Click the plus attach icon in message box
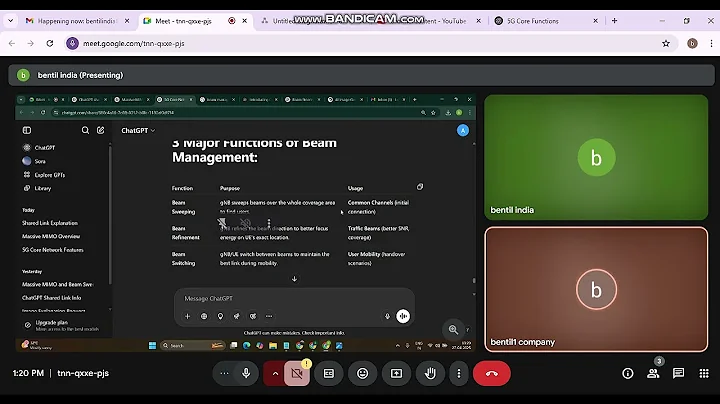The image size is (720, 404). click(x=187, y=316)
